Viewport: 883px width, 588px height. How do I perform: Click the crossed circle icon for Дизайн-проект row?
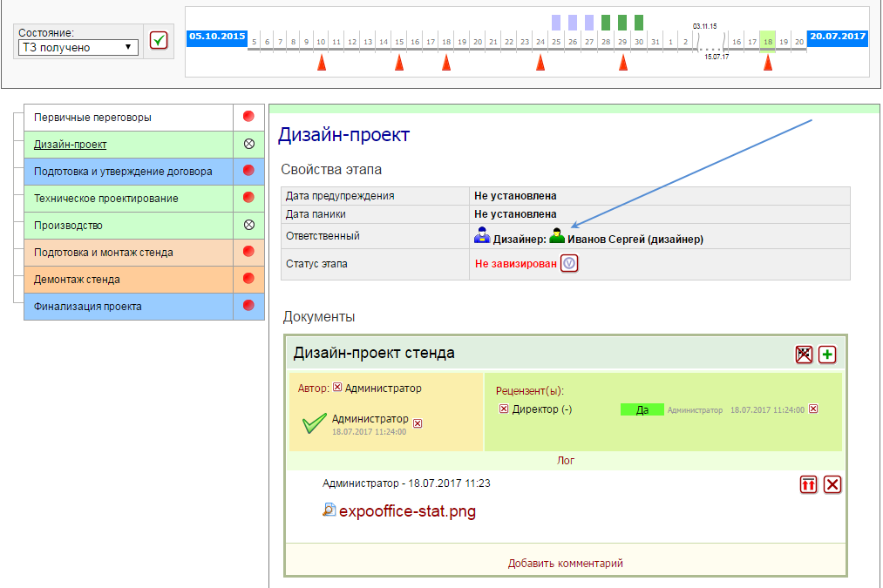[248, 145]
